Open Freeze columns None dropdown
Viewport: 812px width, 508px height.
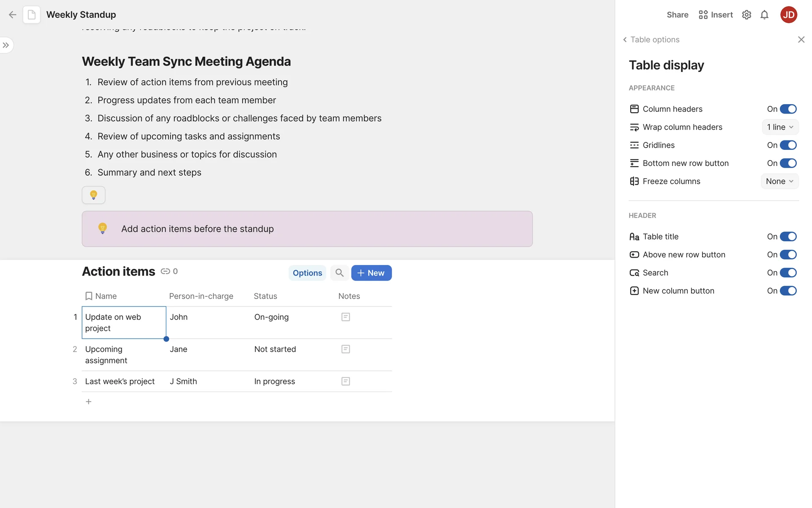[x=779, y=181]
